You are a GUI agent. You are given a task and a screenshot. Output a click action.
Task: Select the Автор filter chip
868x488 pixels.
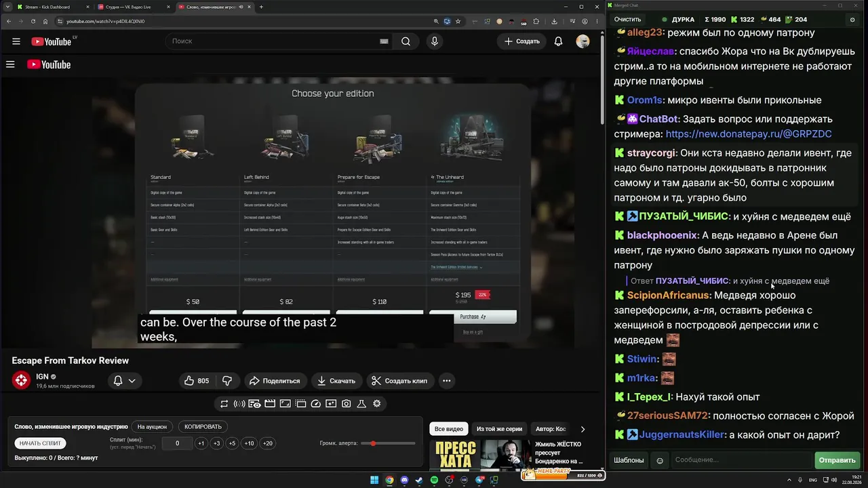click(x=551, y=429)
